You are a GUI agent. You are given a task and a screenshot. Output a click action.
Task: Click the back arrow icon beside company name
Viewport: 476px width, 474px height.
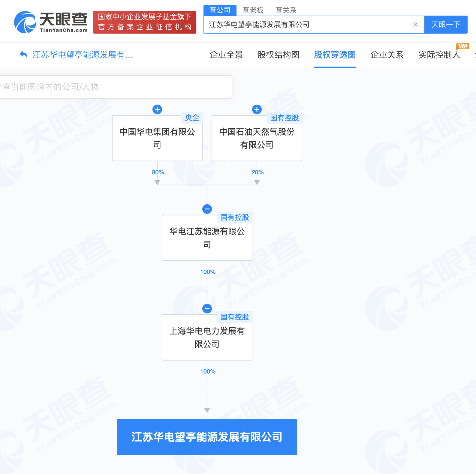click(x=23, y=55)
